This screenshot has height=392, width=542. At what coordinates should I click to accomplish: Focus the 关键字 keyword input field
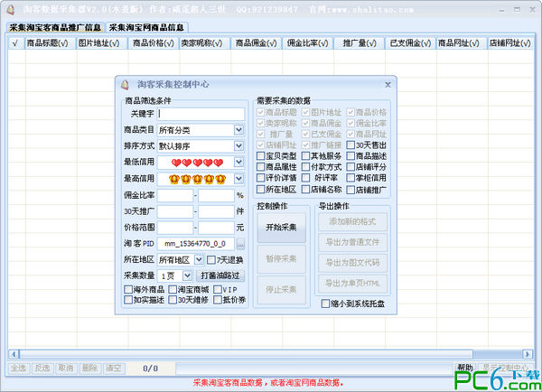[x=201, y=114]
